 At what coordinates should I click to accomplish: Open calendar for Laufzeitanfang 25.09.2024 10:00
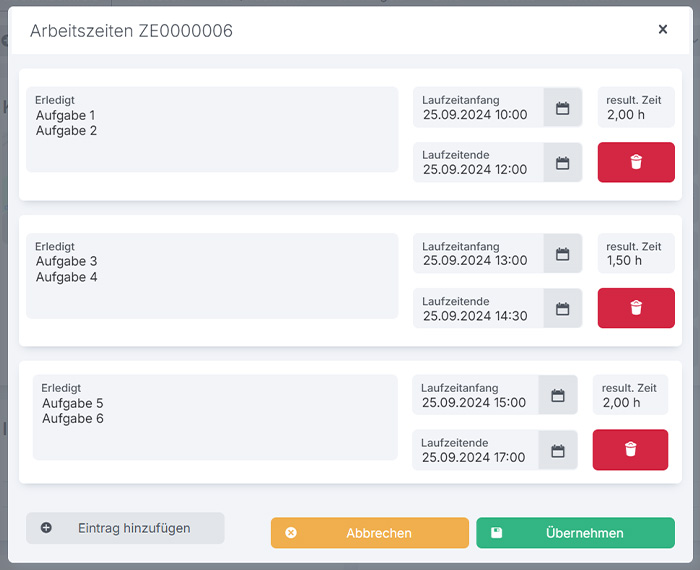coord(562,108)
